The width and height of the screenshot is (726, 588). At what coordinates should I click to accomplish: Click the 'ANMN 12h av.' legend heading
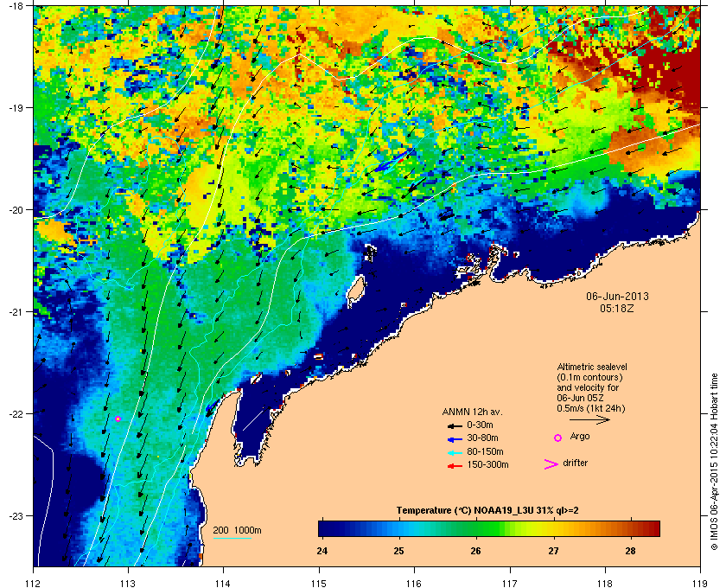(x=472, y=412)
